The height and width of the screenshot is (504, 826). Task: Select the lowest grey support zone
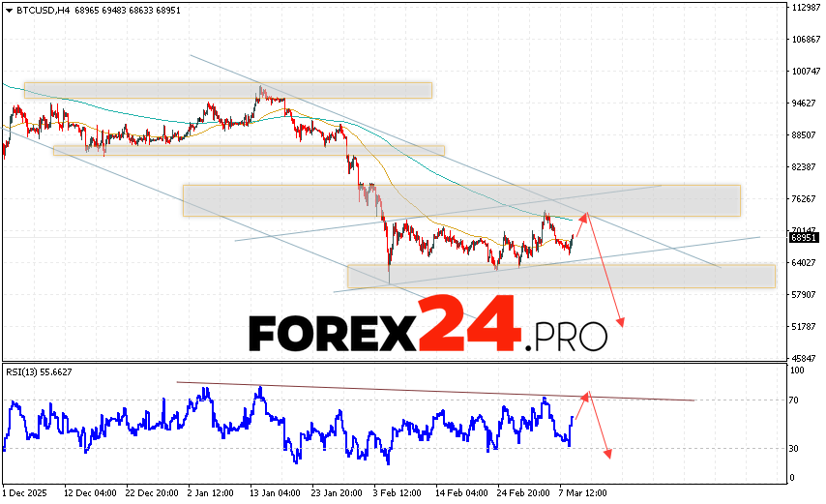(561, 276)
